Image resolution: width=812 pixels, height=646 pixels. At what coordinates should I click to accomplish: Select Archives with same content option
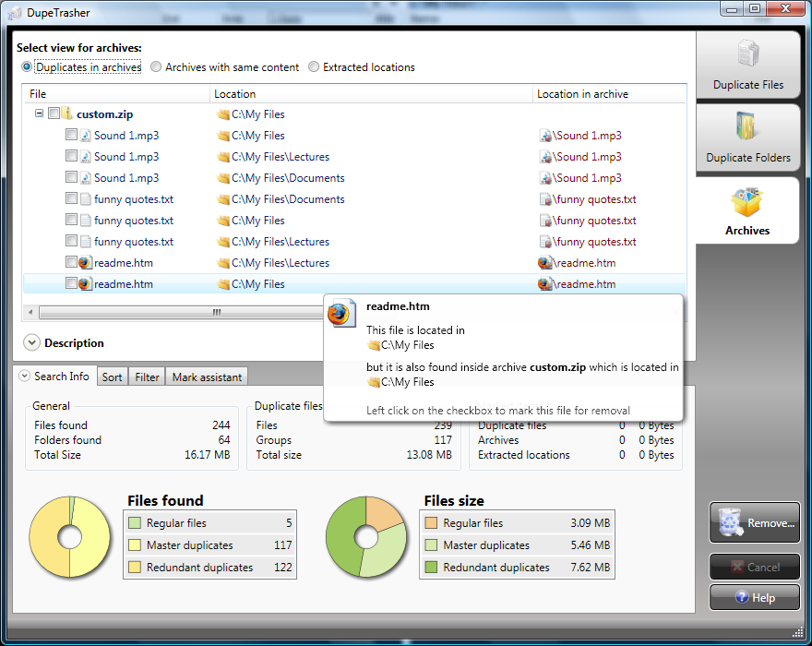tap(156, 66)
